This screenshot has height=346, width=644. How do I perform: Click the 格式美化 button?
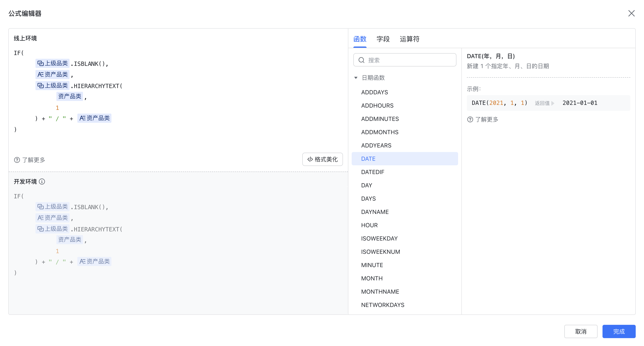[322, 159]
